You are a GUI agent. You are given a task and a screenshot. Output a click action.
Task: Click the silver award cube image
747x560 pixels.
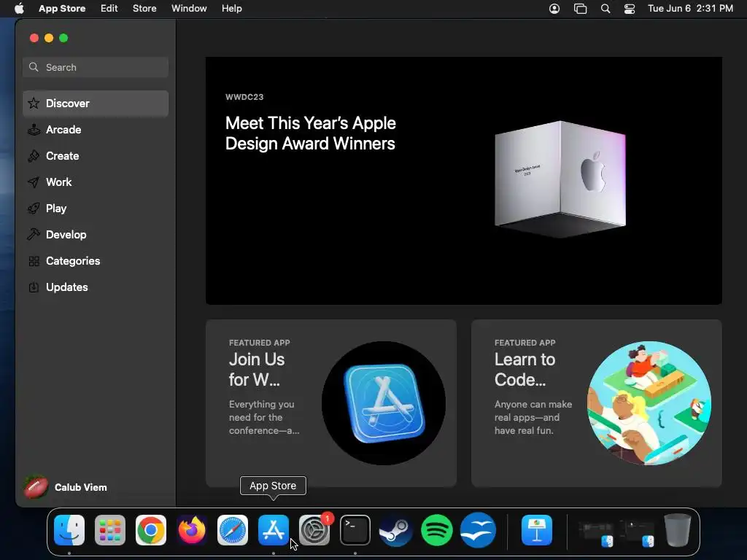click(x=560, y=179)
